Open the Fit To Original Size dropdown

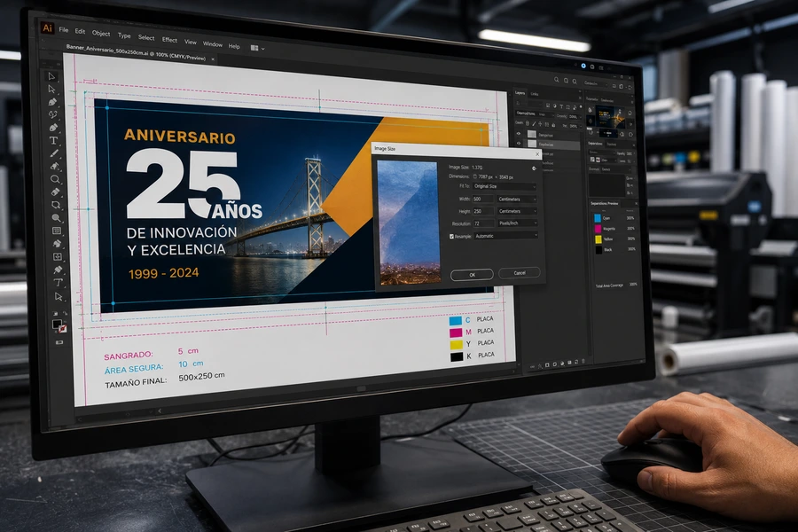505,187
